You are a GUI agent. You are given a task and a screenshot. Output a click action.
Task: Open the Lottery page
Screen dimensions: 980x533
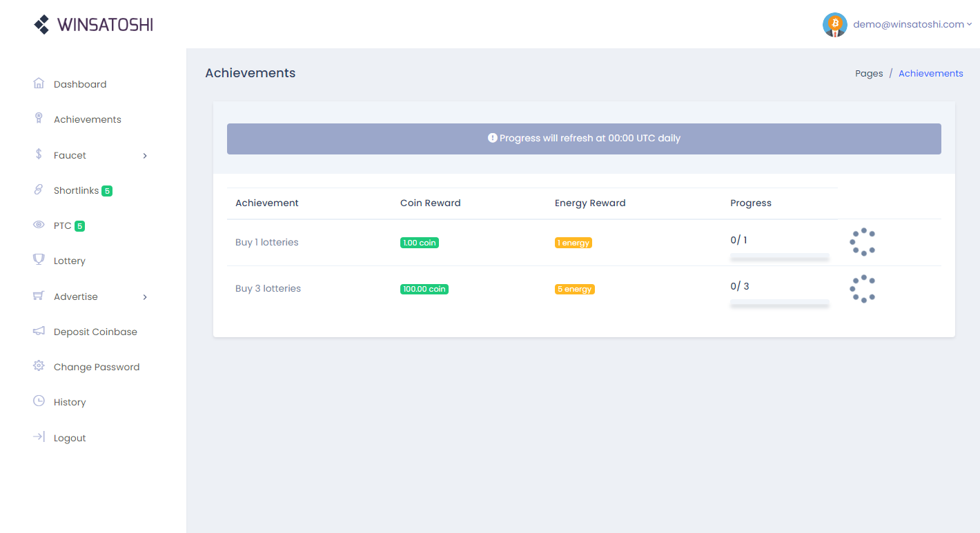click(x=70, y=261)
